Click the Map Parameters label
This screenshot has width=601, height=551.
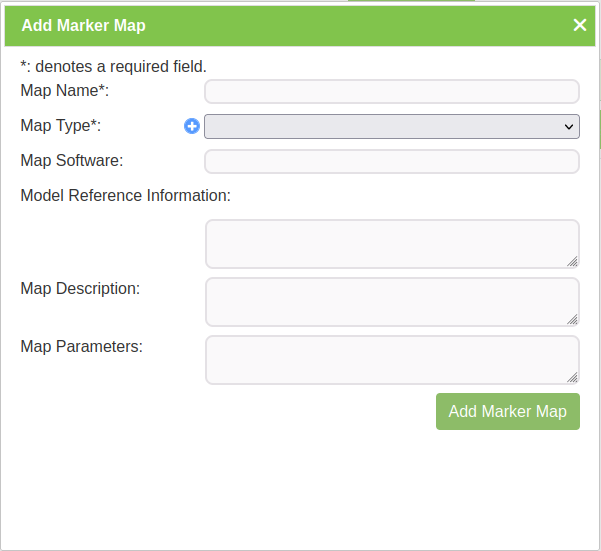(81, 346)
